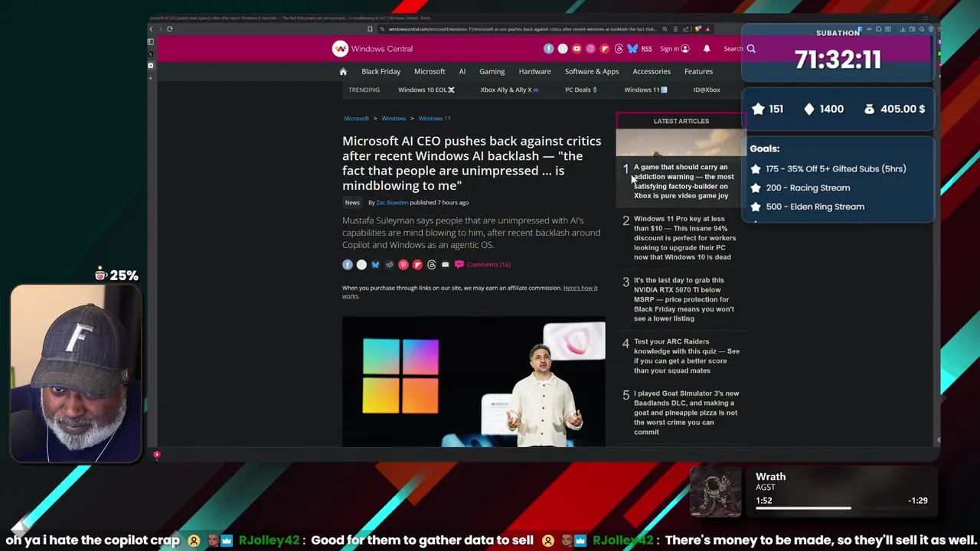Click Sign in with profile icon
This screenshot has height=551, width=980.
pyautogui.click(x=675, y=49)
